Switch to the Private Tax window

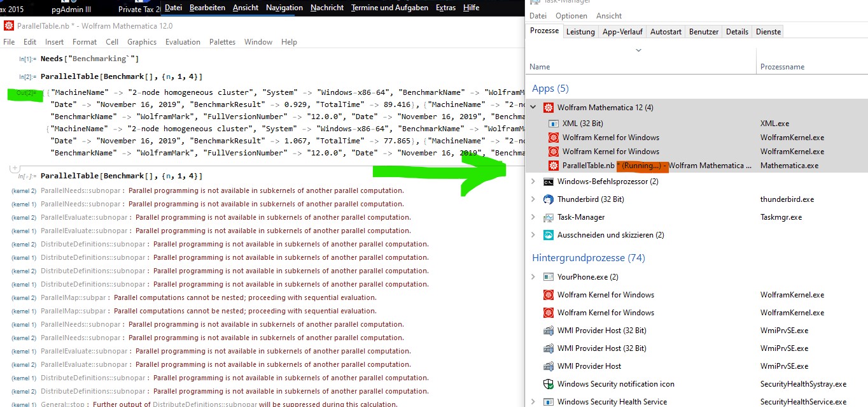pyautogui.click(x=139, y=8)
